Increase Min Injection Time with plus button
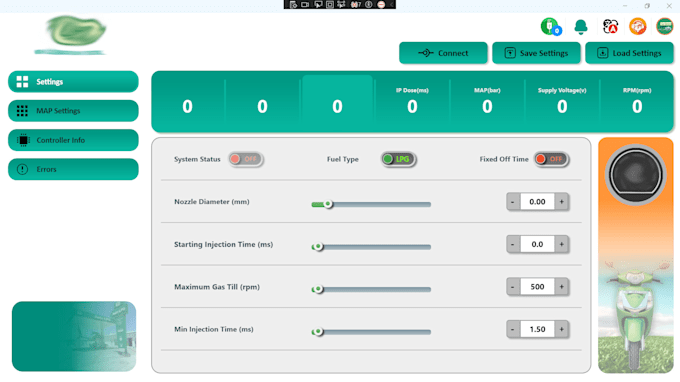 [x=562, y=329]
